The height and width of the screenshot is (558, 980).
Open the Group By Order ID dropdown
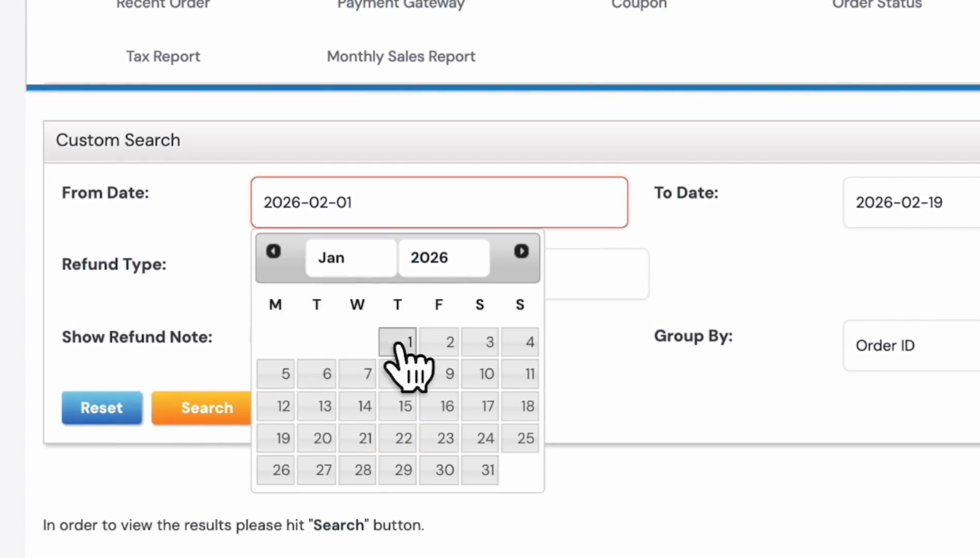[912, 345]
